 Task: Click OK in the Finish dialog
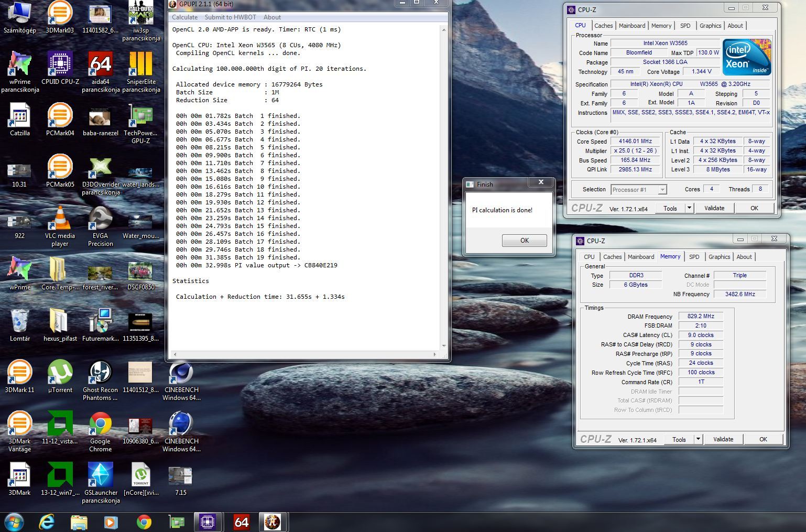tap(524, 241)
